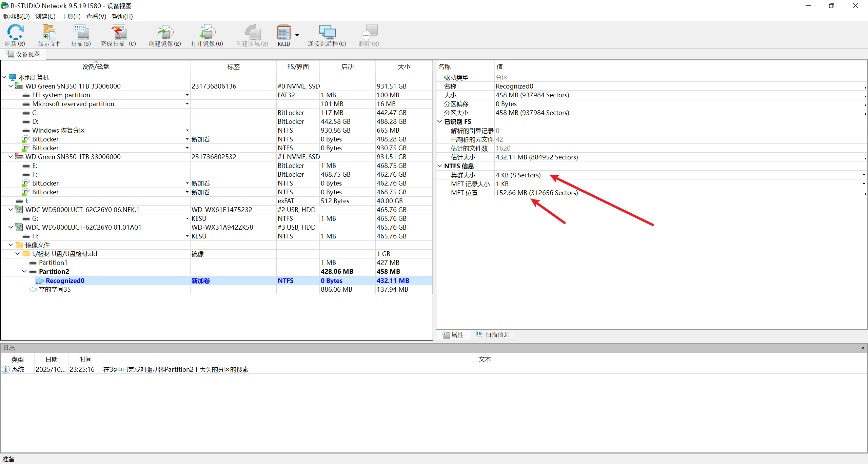Start a scan with the 扫描 icon
The width and height of the screenshot is (868, 464).
pos(81,35)
